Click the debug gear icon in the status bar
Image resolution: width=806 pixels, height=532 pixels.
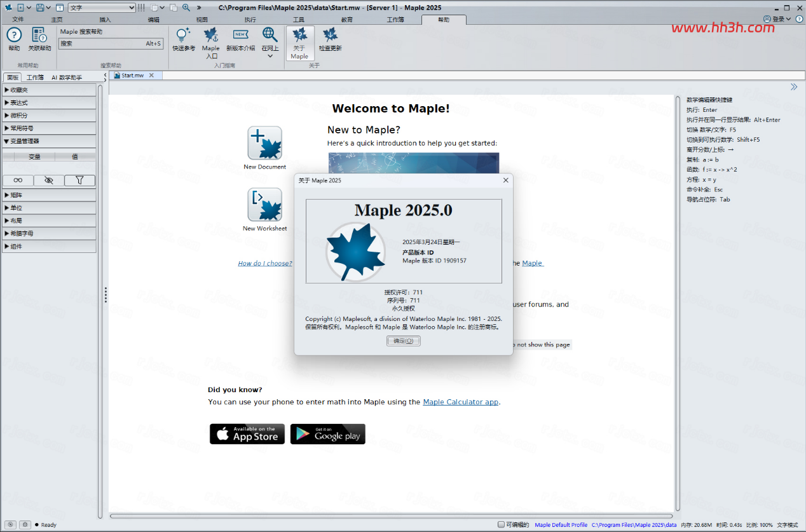click(25, 524)
